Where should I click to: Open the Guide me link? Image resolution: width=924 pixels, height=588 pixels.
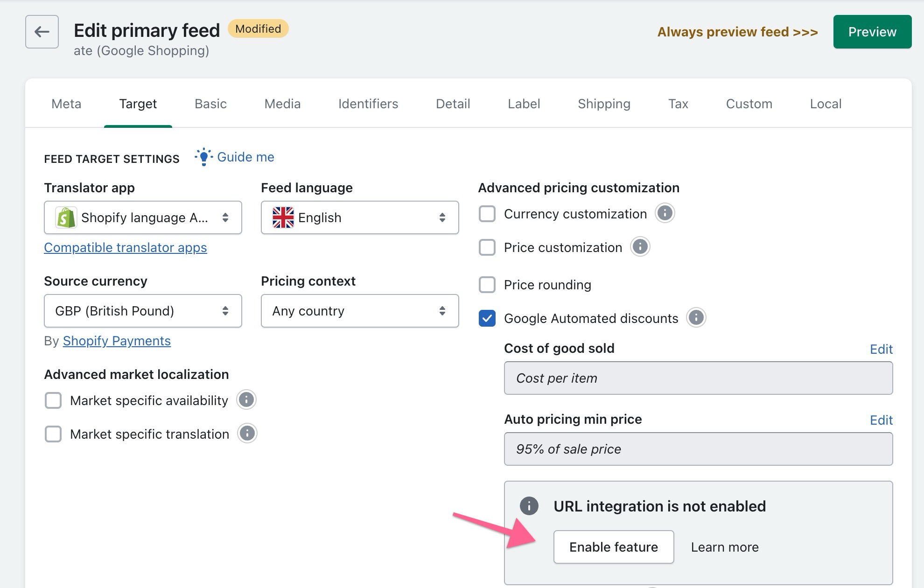coord(245,157)
